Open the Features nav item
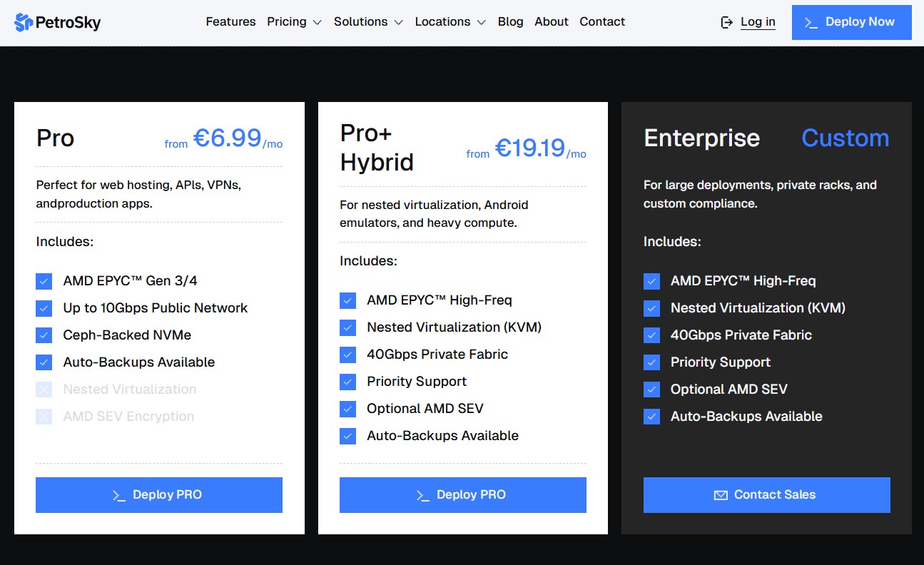The width and height of the screenshot is (924, 565). tap(230, 22)
